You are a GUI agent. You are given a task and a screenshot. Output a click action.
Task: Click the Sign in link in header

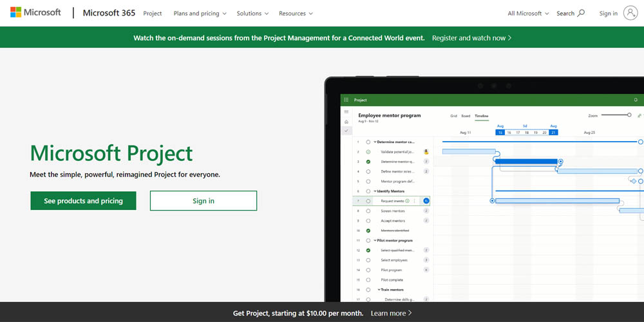pos(609,13)
